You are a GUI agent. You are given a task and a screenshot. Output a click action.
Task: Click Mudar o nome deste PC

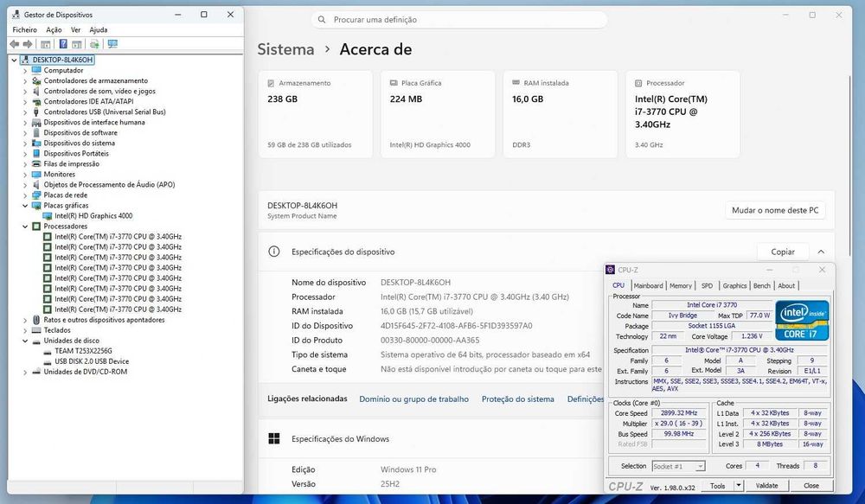tap(775, 210)
